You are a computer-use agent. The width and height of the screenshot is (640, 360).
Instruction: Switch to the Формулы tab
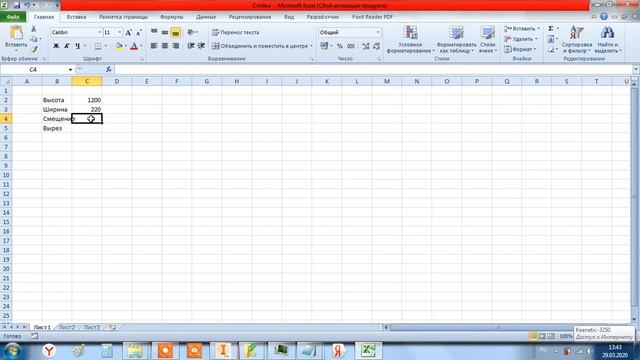(x=171, y=17)
